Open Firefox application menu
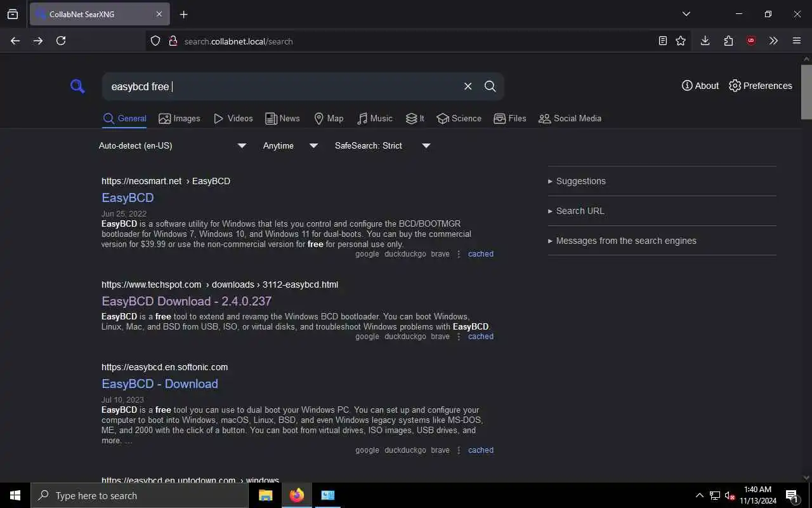The width and height of the screenshot is (812, 508). pyautogui.click(x=797, y=41)
